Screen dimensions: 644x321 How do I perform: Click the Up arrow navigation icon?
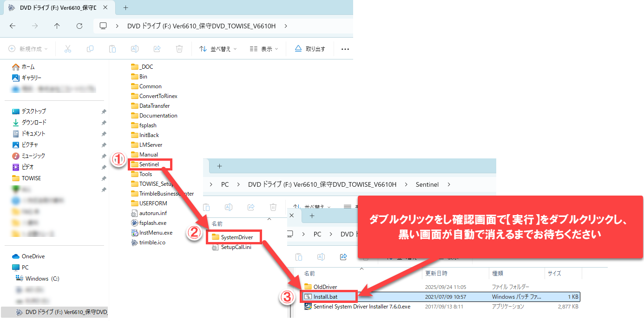57,26
